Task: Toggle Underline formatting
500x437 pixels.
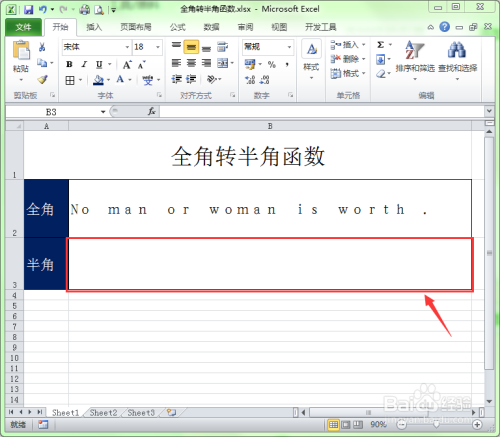Action: tap(99, 64)
